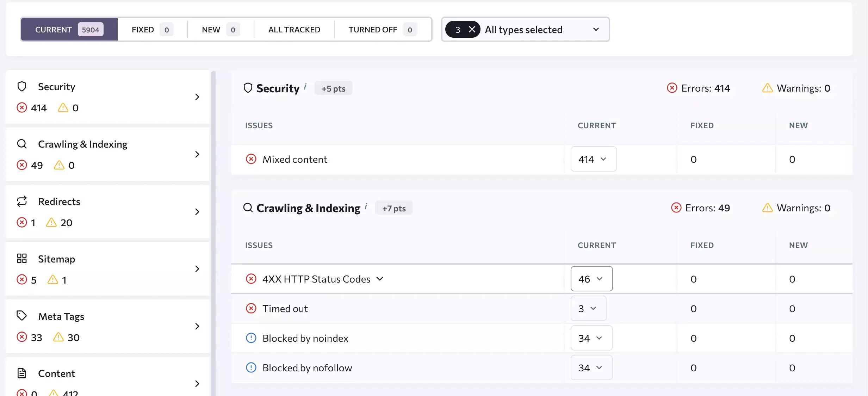Click the magnifier icon for Crawling & Indexing
Screen dimensions: 868x396
(22, 144)
